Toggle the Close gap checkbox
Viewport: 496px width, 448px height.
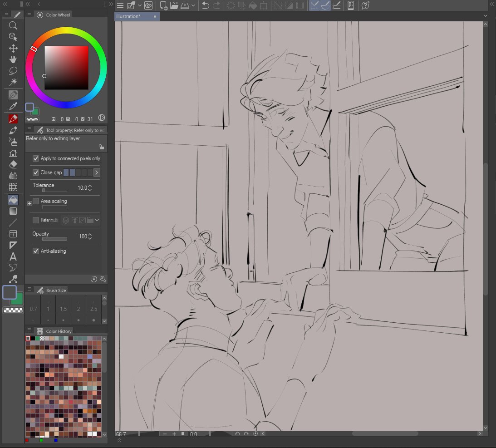click(x=36, y=172)
